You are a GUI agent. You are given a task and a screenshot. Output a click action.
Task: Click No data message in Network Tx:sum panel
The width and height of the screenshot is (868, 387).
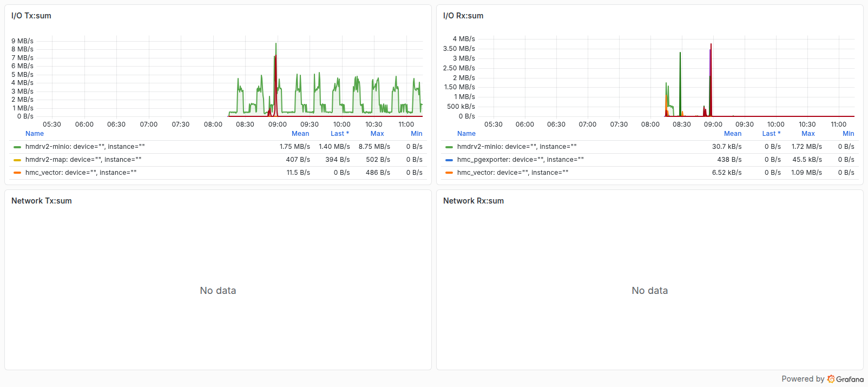click(x=218, y=291)
